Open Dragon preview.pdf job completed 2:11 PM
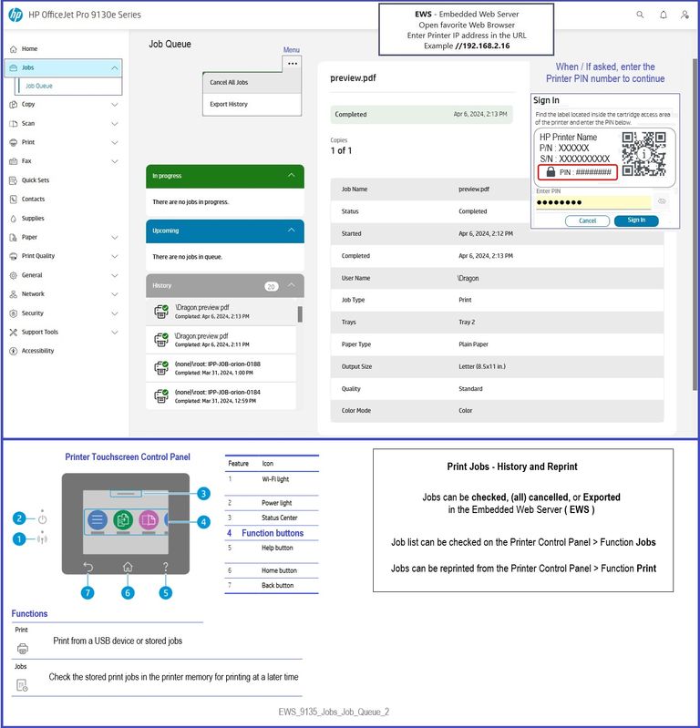The width and height of the screenshot is (700, 728). tap(221, 340)
